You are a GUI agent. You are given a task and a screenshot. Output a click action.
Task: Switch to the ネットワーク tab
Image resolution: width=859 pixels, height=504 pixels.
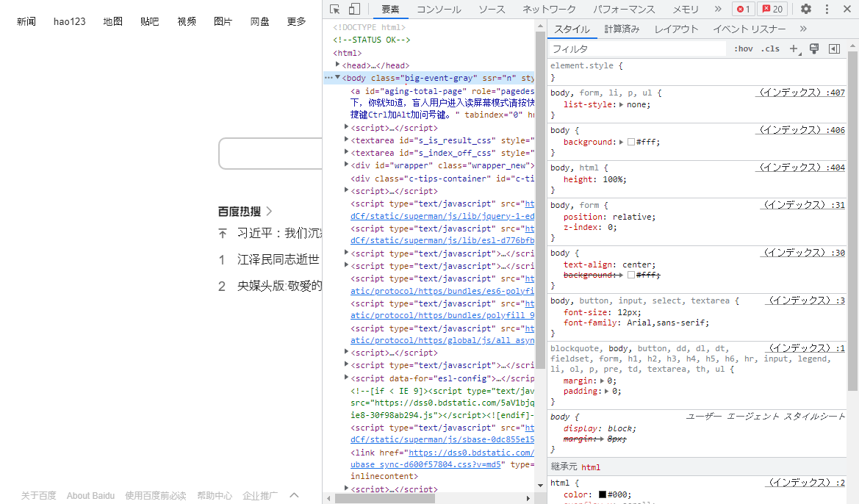pyautogui.click(x=549, y=10)
